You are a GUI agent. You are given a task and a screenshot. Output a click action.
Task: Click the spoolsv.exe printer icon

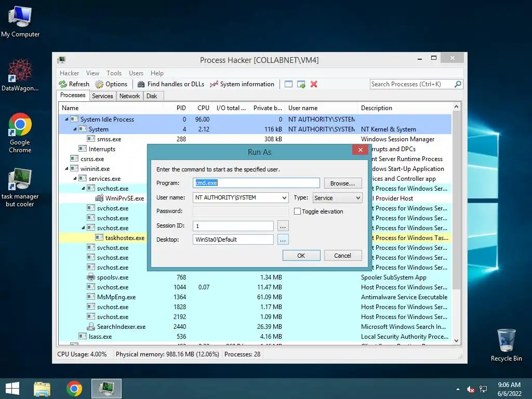pyautogui.click(x=90, y=277)
